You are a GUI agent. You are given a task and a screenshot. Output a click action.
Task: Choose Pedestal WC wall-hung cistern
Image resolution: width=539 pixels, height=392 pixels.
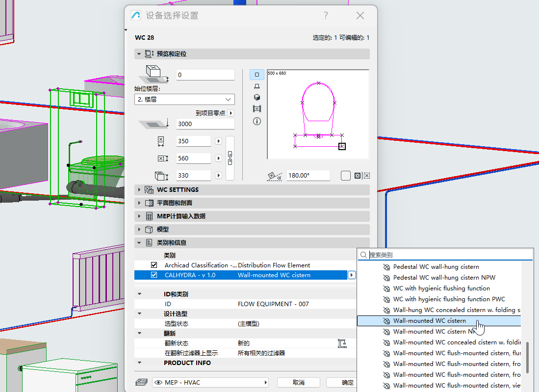tap(439, 267)
